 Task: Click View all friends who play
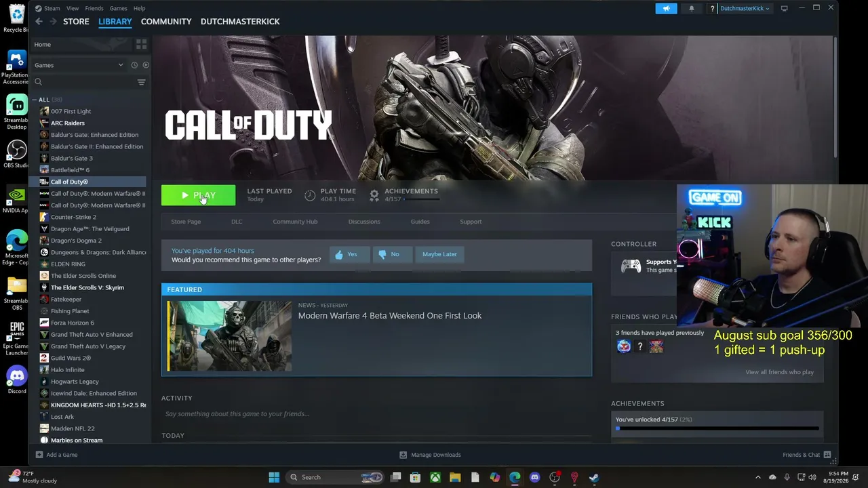pos(779,372)
